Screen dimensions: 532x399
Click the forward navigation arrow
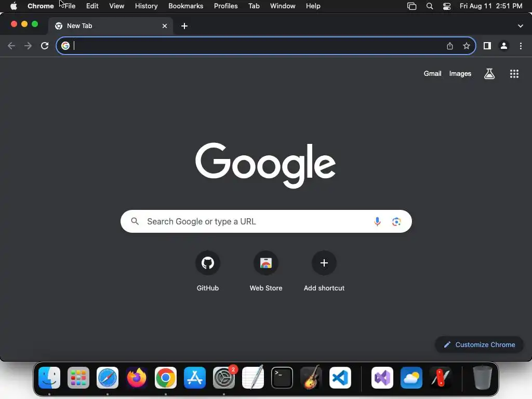(x=28, y=46)
